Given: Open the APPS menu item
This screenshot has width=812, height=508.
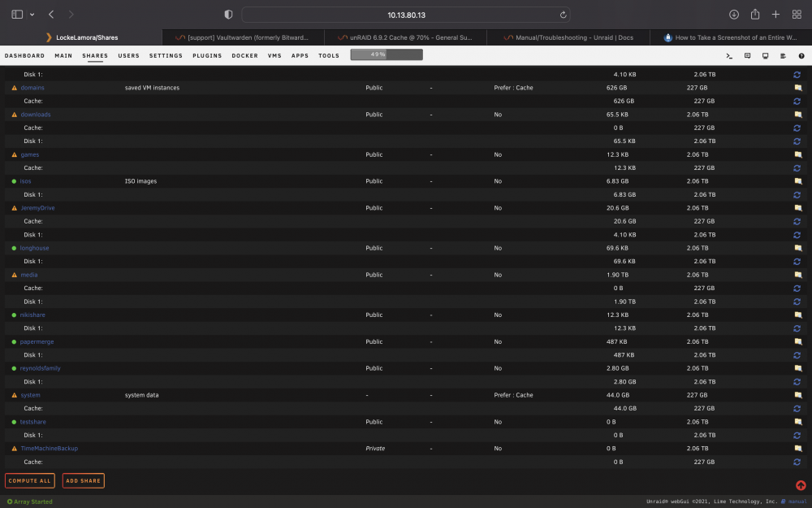Looking at the screenshot, I should point(300,55).
